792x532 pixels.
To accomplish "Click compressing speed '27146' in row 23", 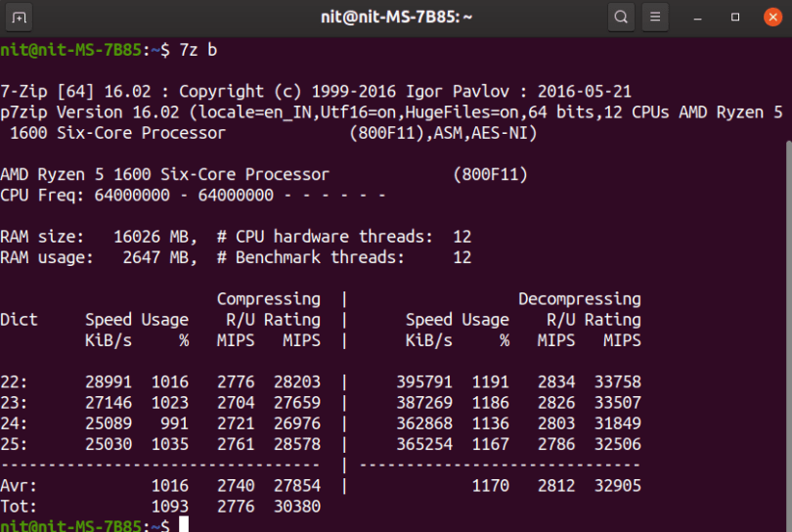I will pos(109,402).
